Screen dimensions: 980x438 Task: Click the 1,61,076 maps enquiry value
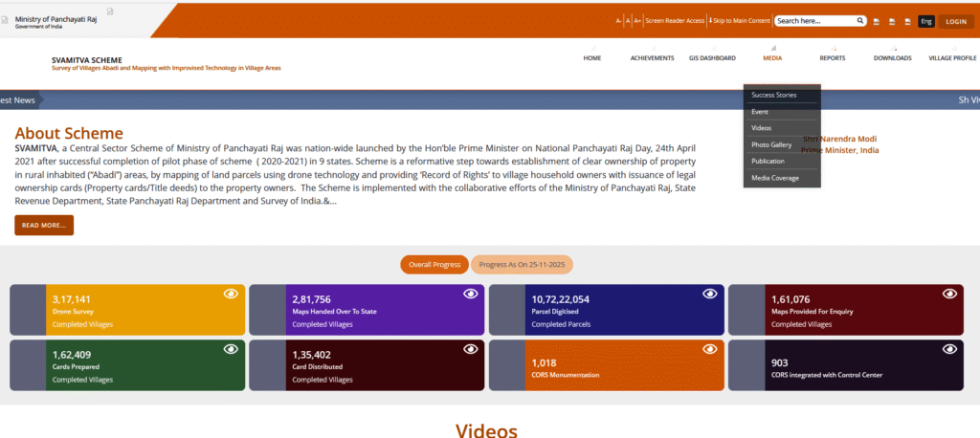click(791, 299)
